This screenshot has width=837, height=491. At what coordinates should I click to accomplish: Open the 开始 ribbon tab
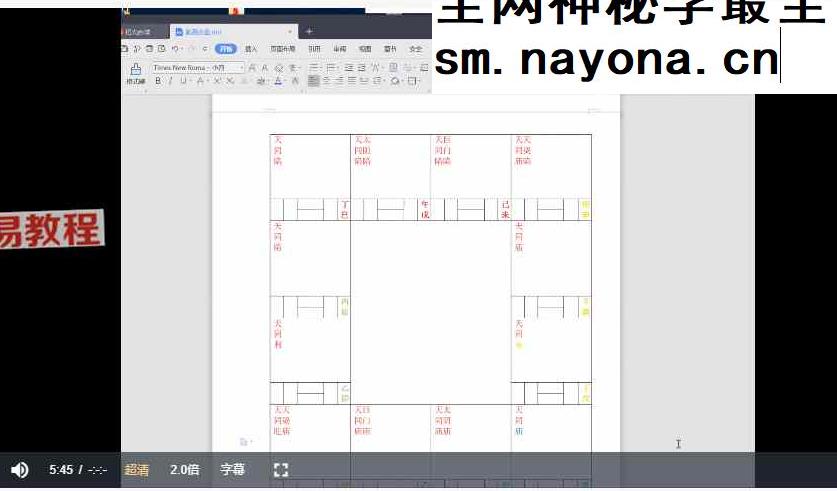pyautogui.click(x=226, y=49)
